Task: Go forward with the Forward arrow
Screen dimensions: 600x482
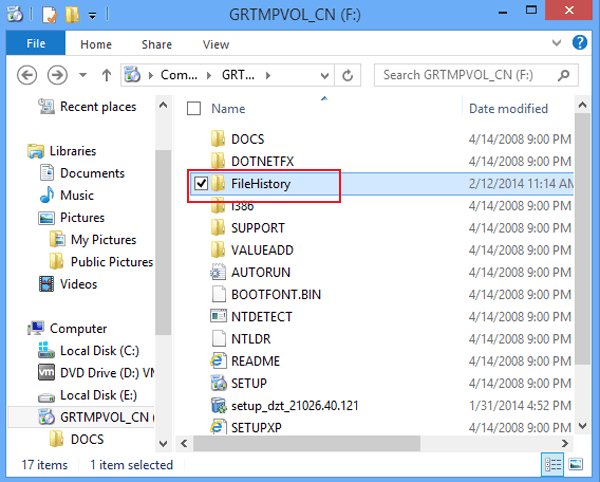Action: coord(57,75)
